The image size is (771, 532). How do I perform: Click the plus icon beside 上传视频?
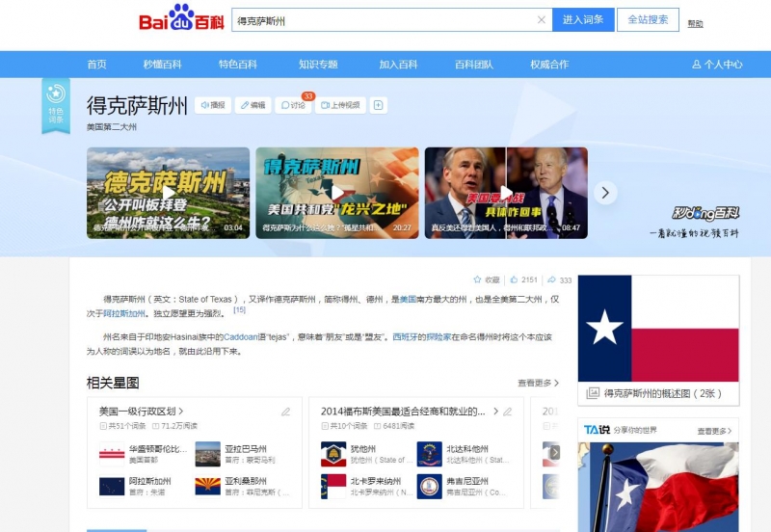coord(378,105)
